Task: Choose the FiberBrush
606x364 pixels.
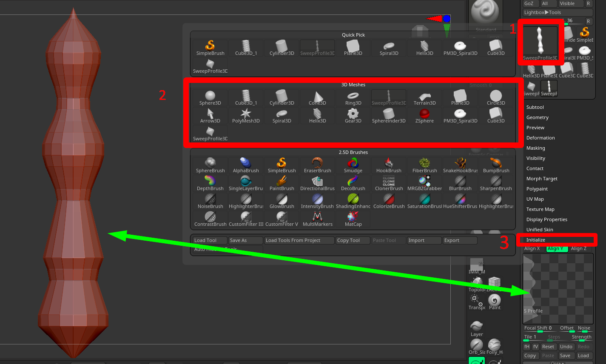Action: pyautogui.click(x=424, y=165)
